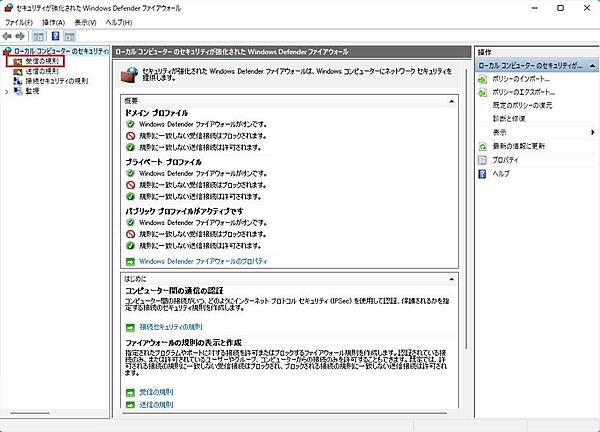
Task: Click green arrow icon beside 送信の規則 link
Action: pyautogui.click(x=130, y=405)
